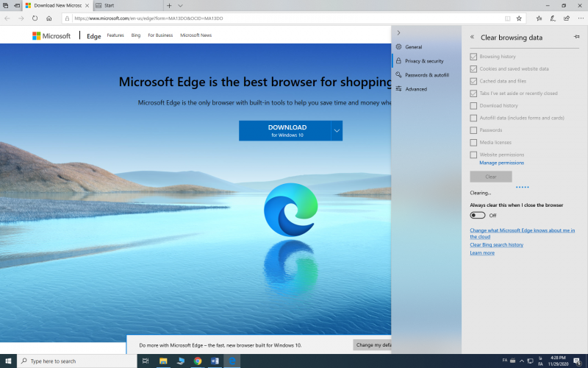Image resolution: width=588 pixels, height=368 pixels.
Task: Toggle Always clear this on close switch
Action: tap(478, 216)
